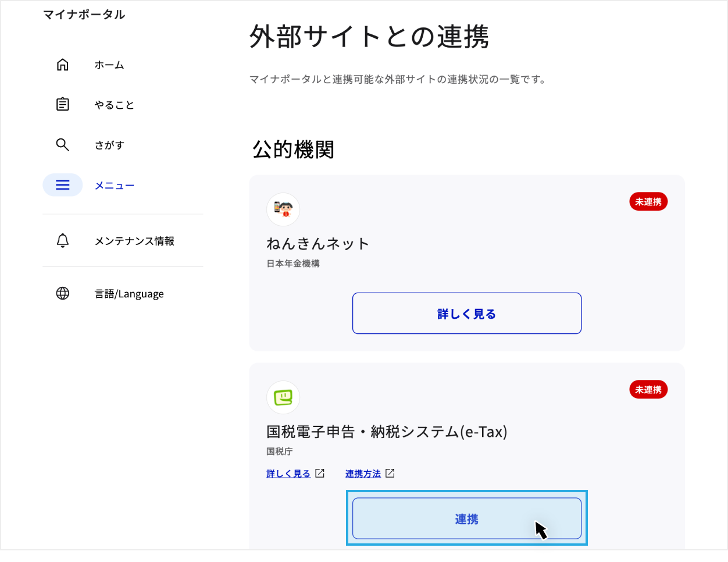
Task: Click the green e-Tax logo icon
Action: 283,397
